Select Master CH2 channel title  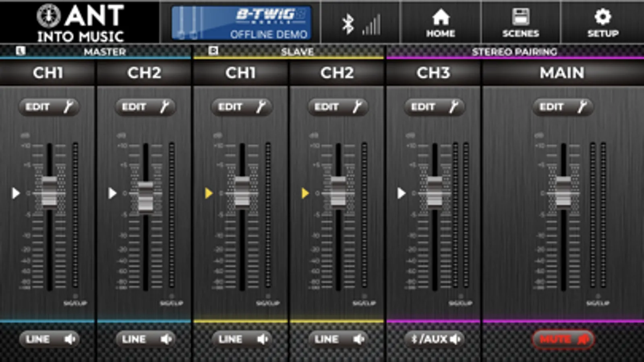point(144,73)
